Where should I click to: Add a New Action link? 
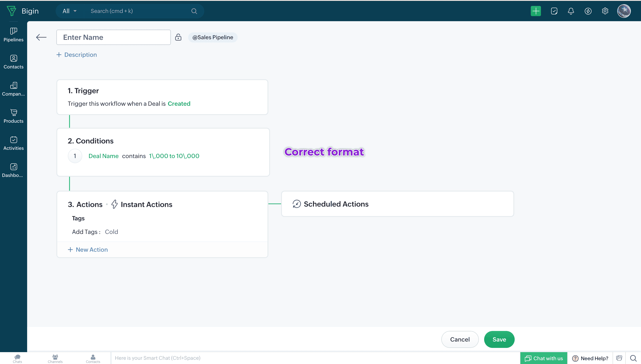[x=88, y=250]
